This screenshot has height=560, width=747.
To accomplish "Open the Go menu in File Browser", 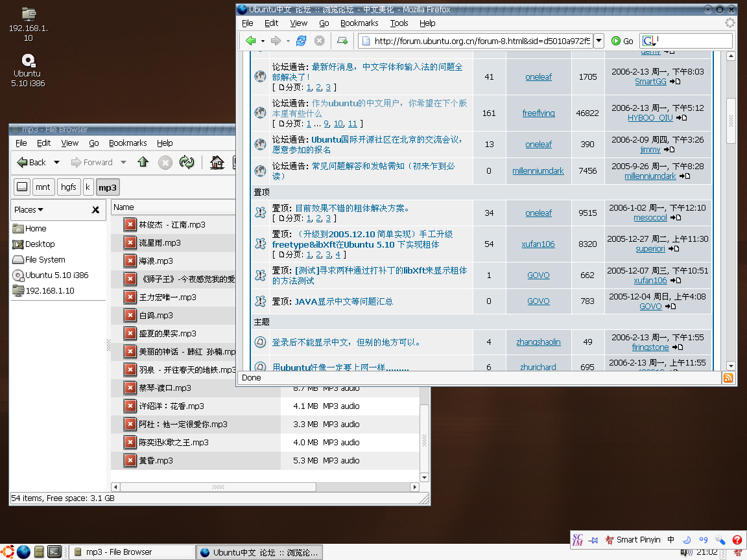I will click(94, 143).
